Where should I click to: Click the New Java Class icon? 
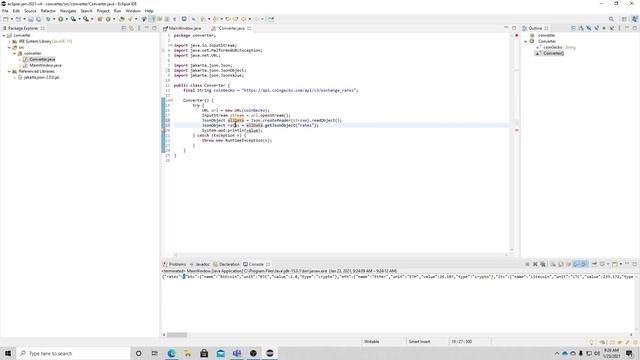point(108,19)
